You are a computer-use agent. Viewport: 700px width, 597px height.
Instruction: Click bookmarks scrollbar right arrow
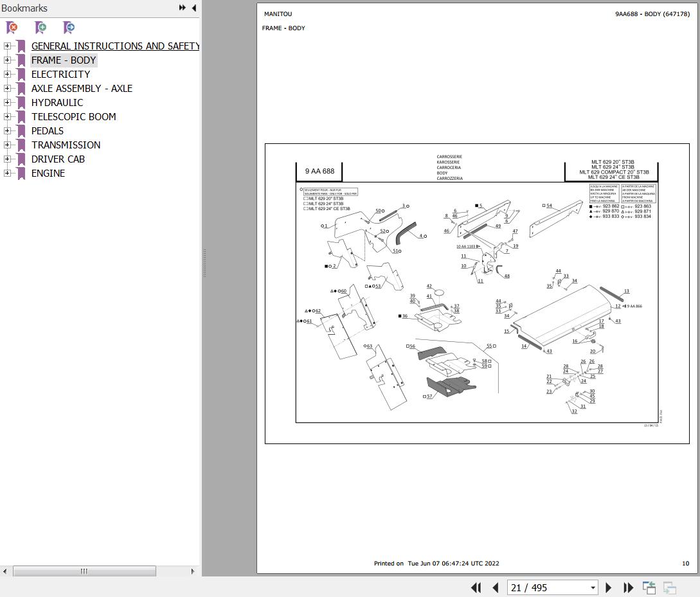click(192, 571)
